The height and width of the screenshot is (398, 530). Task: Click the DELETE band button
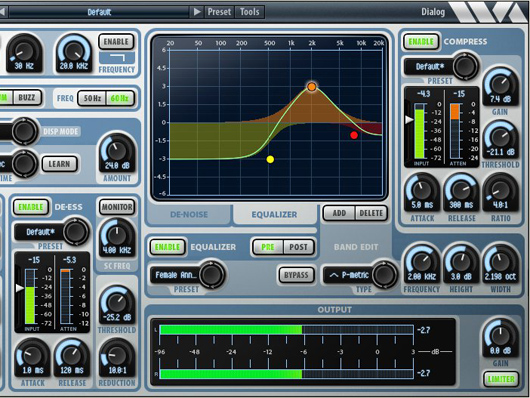[371, 213]
